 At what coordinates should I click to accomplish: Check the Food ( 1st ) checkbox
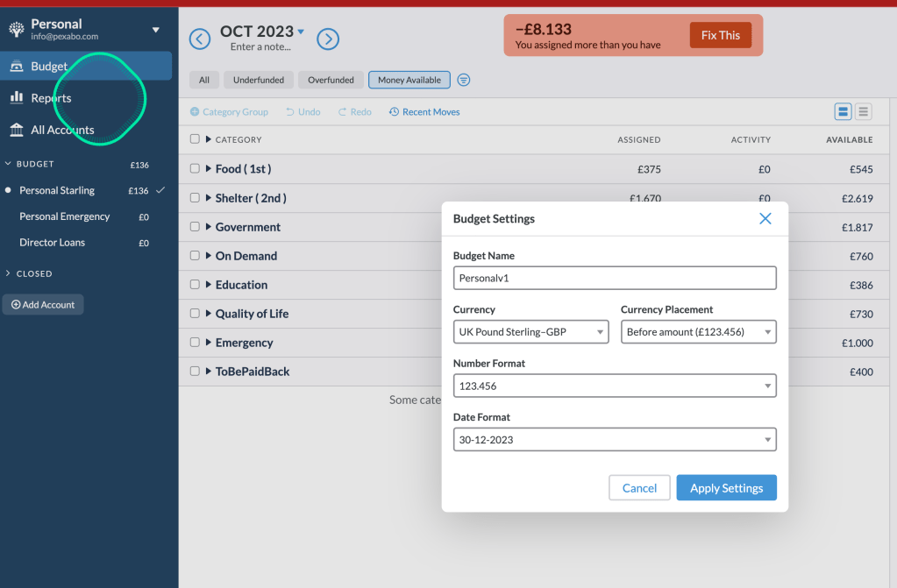[x=195, y=168]
